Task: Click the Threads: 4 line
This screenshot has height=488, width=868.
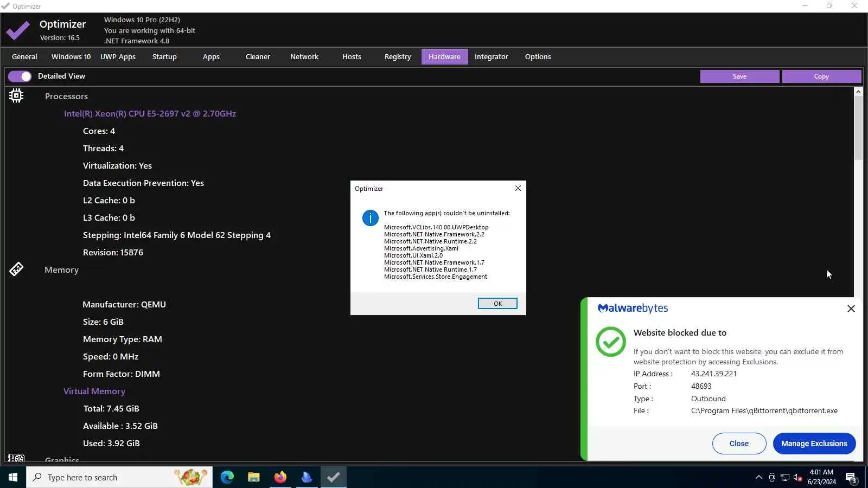Action: [103, 148]
